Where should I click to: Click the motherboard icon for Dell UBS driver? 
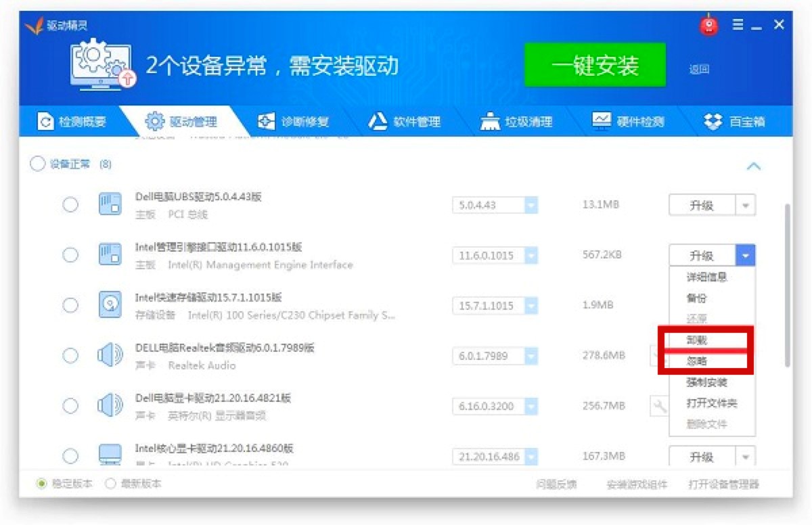110,204
